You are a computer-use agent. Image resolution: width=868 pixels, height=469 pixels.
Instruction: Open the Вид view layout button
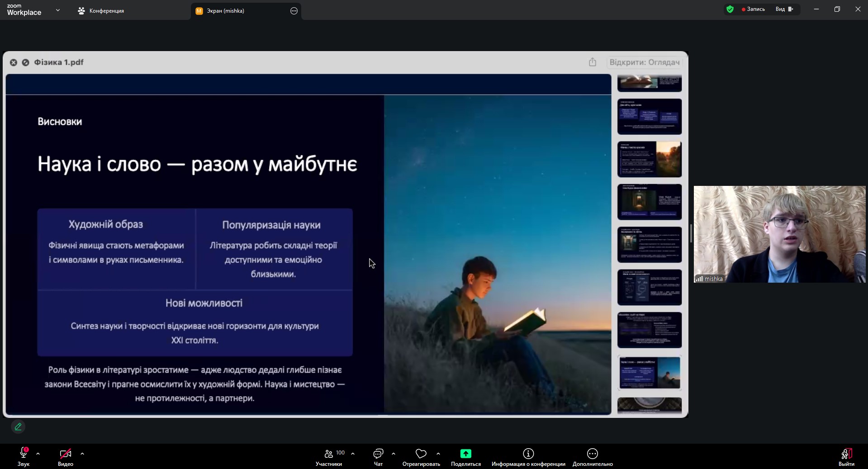point(784,9)
